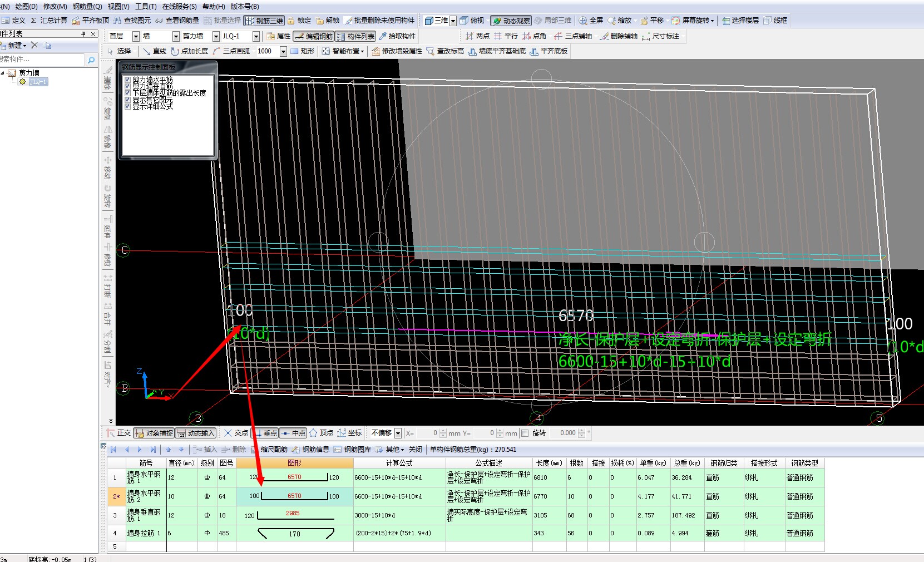Viewport: 924px width, 562px height.
Task: Click the 汇总计算 sum icon
Action: pos(33,21)
